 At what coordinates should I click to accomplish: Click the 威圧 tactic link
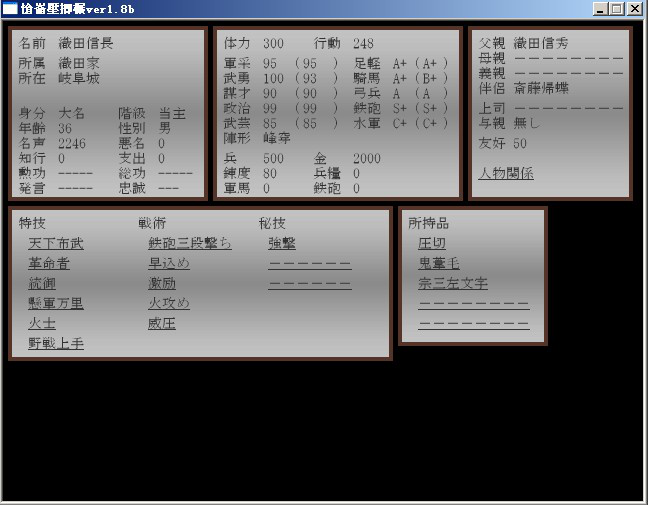point(162,323)
